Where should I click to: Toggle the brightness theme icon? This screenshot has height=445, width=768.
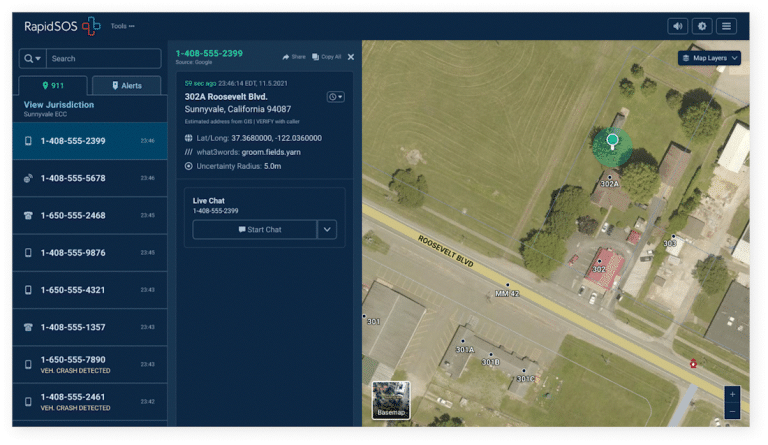pyautogui.click(x=702, y=26)
